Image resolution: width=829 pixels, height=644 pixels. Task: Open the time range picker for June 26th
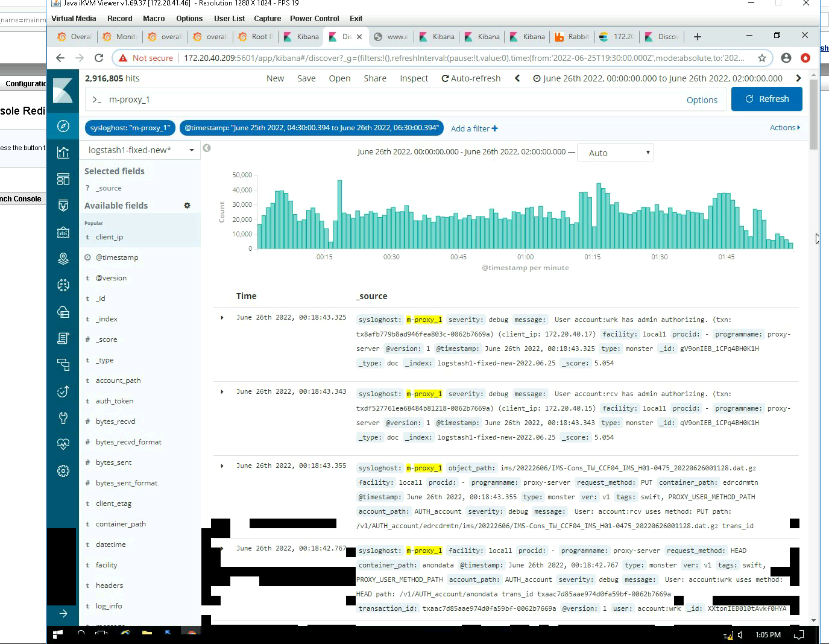(x=658, y=78)
